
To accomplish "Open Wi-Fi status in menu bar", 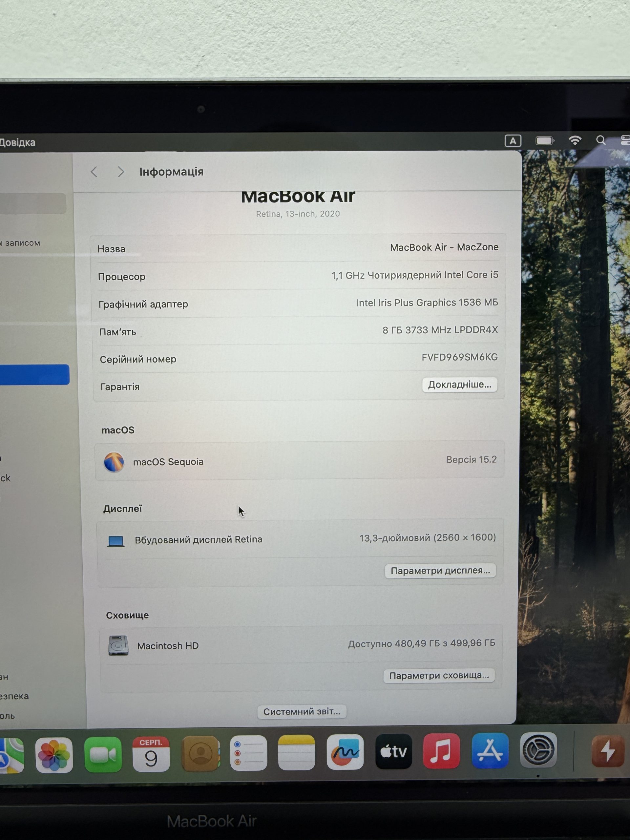I will pos(575,140).
